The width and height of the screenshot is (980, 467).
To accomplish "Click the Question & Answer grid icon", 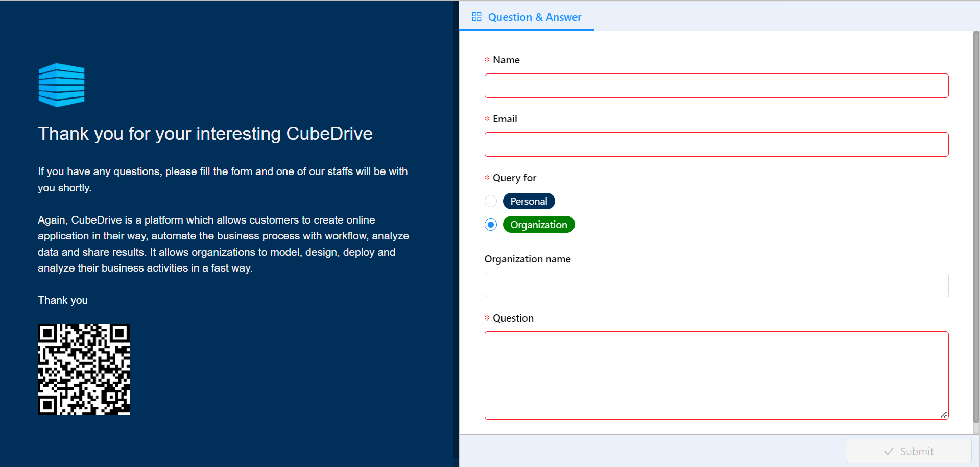I will point(476,17).
